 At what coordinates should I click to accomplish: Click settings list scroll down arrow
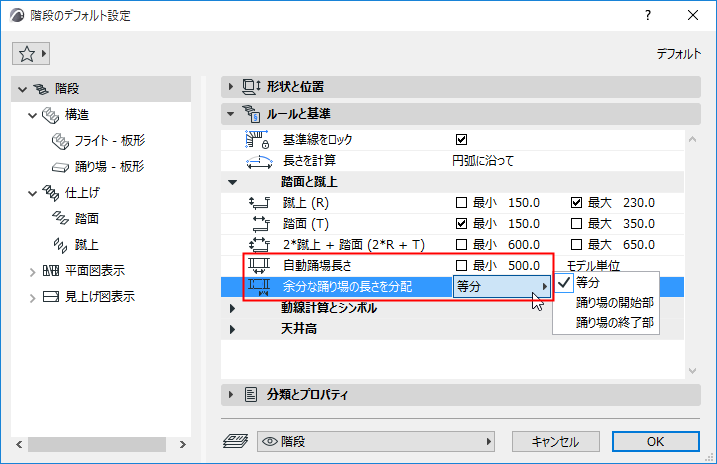[692, 371]
